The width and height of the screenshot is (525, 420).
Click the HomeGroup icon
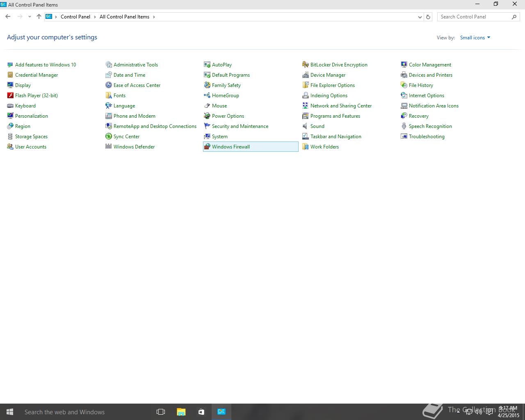point(207,95)
